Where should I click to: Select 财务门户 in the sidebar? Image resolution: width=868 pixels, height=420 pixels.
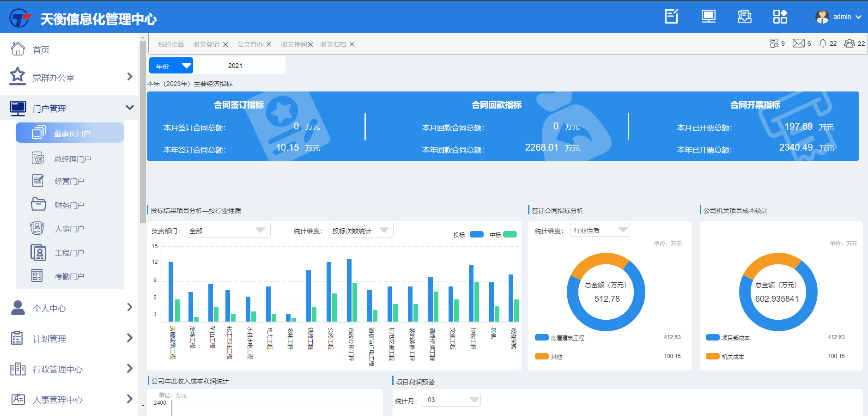point(69,205)
